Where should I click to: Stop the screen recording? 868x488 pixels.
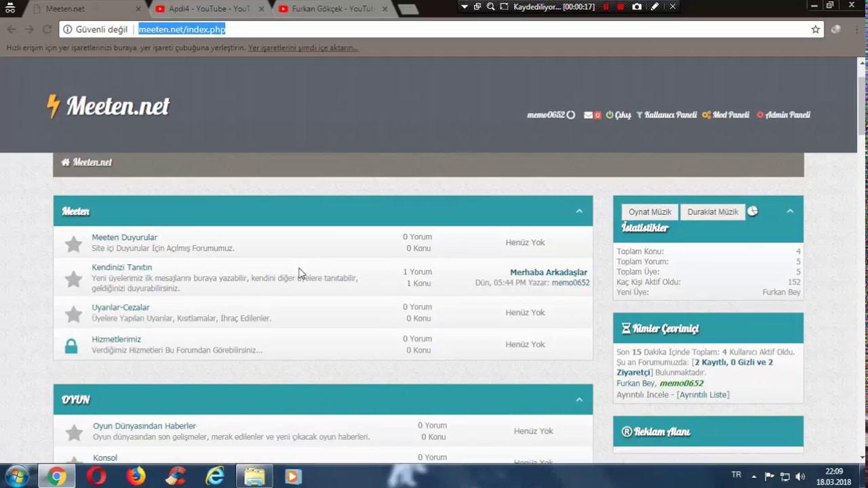[x=620, y=6]
